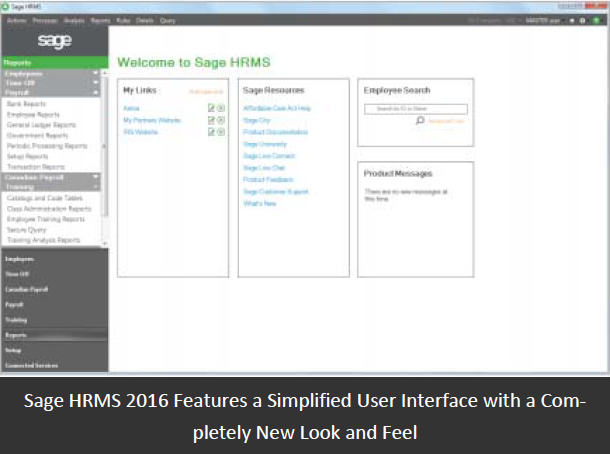Select Setup Reports
Viewport: 610px width, 454px height.
(28, 156)
